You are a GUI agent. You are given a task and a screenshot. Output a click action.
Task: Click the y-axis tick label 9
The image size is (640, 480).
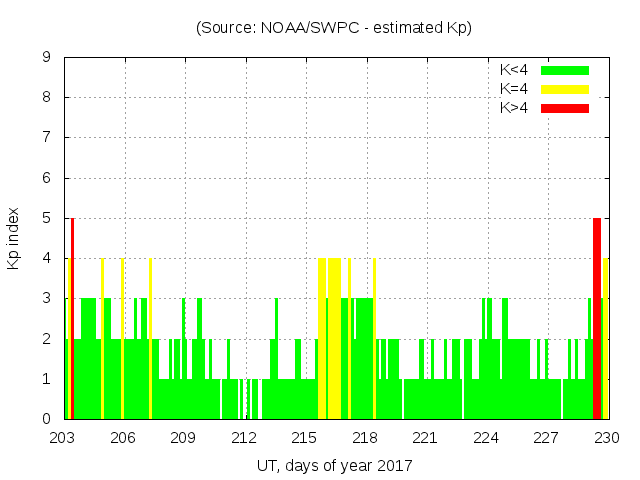click(47, 58)
